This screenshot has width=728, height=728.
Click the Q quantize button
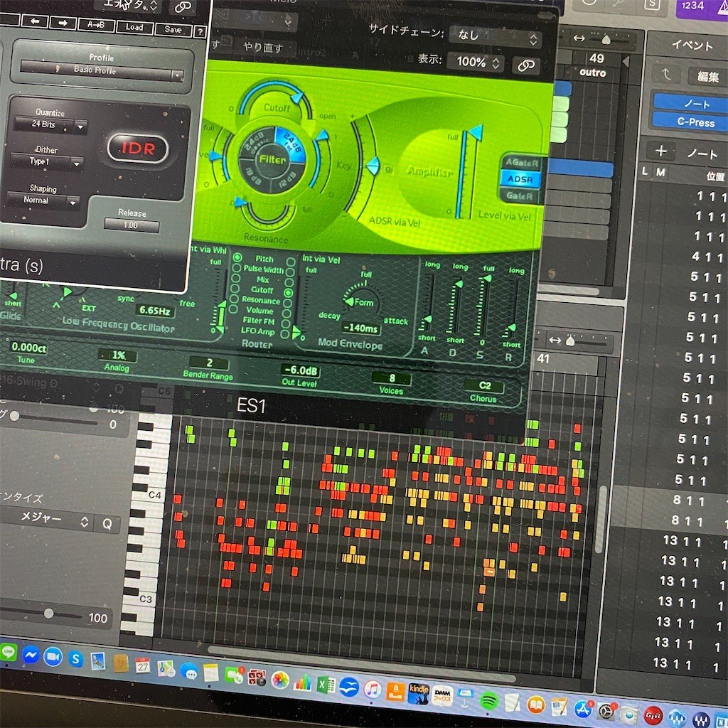(107, 524)
